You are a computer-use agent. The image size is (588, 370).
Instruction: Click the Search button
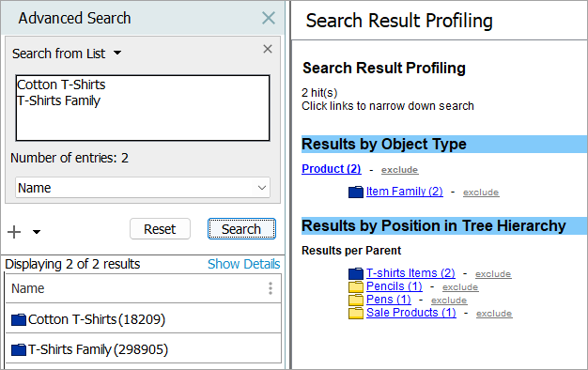coord(241,229)
